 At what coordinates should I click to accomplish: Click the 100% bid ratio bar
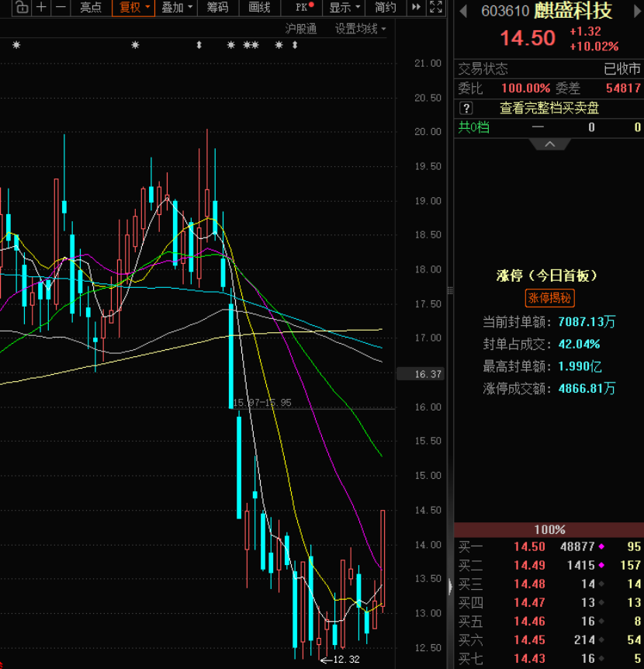[x=549, y=530]
